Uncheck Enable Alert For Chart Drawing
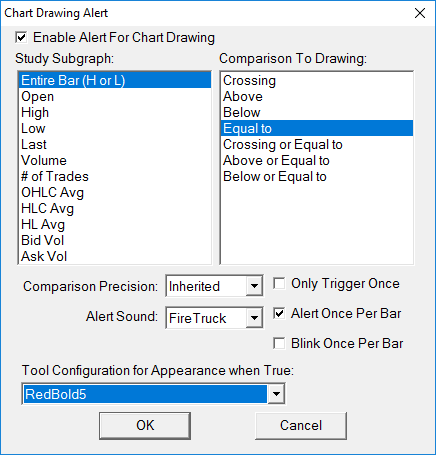The height and width of the screenshot is (460, 441). pos(21,37)
